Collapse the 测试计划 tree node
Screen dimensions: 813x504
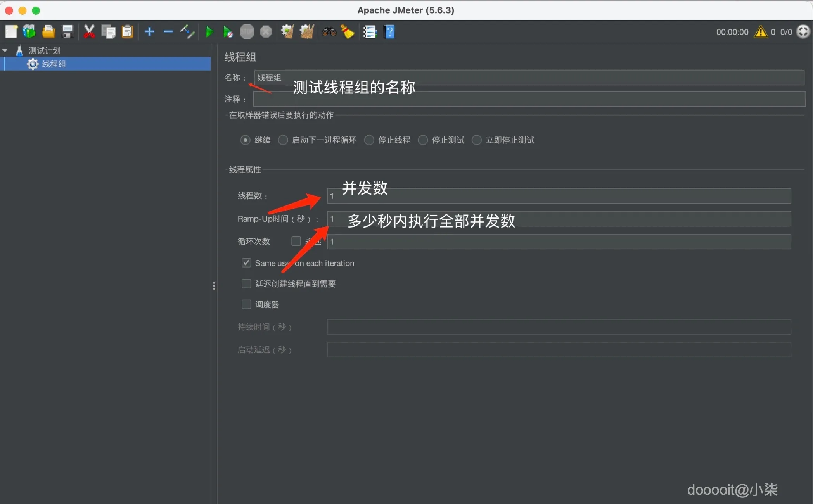coord(5,50)
